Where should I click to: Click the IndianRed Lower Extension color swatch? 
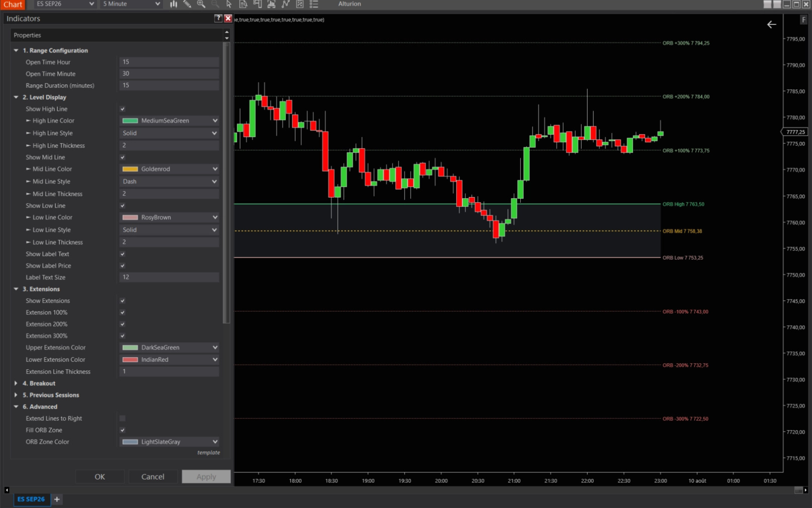click(130, 360)
